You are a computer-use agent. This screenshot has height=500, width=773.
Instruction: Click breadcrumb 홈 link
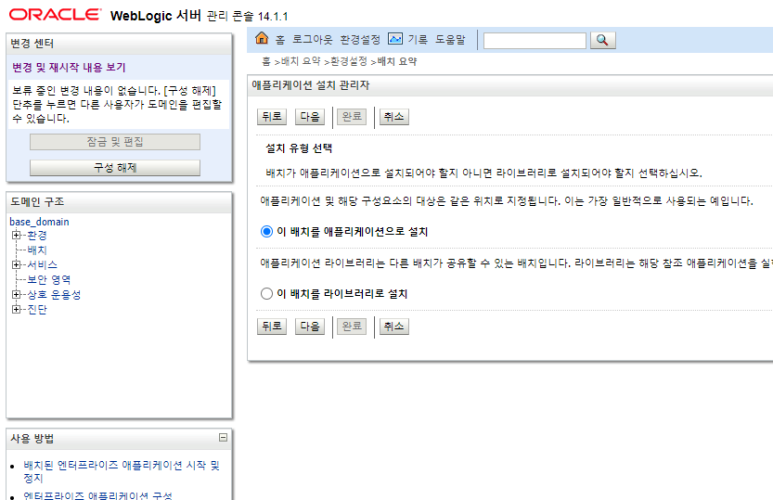tap(266, 62)
